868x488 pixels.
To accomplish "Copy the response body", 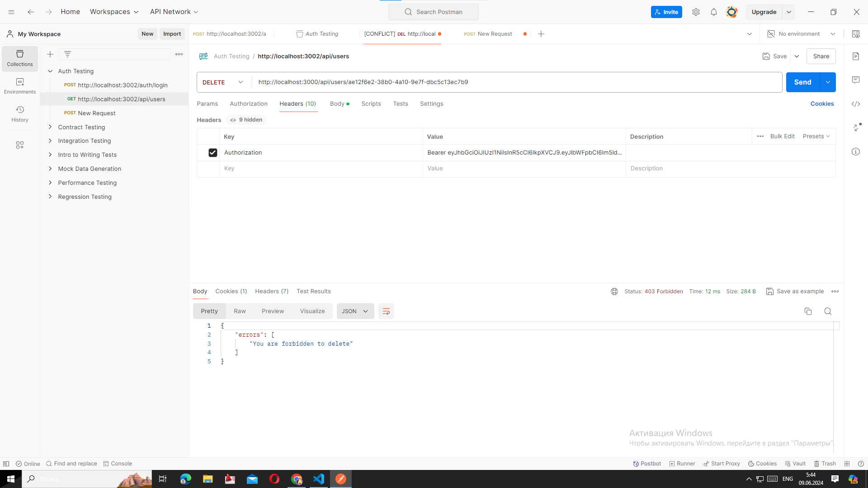I will click(x=808, y=311).
